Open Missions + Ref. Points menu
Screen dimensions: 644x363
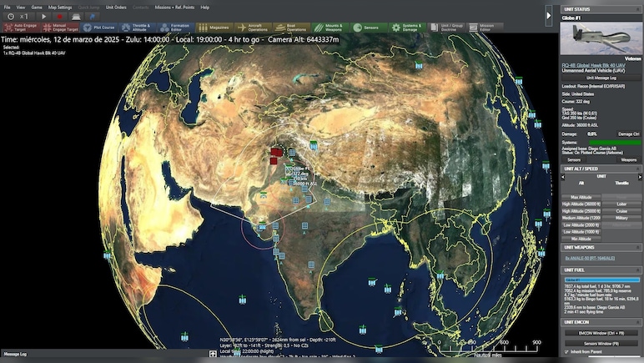(x=174, y=8)
